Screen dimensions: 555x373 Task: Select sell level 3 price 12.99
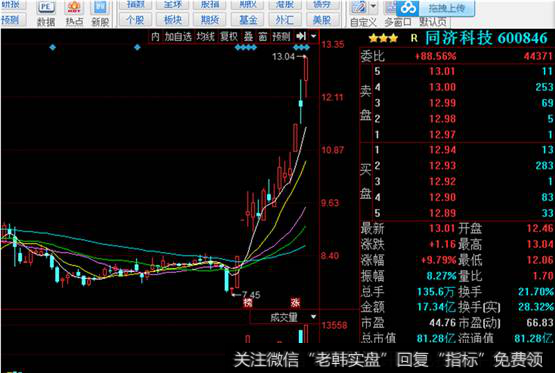(442, 103)
